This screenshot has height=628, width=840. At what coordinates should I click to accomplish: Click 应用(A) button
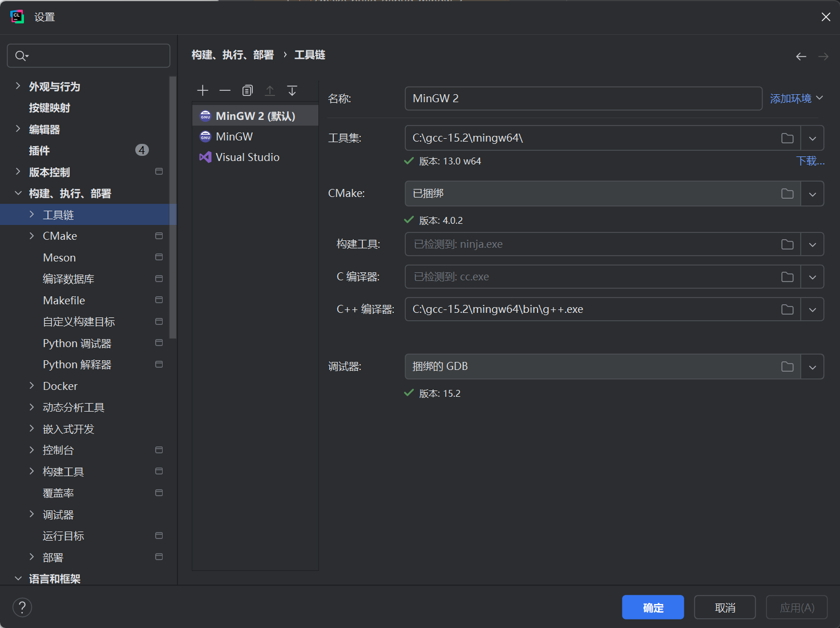[797, 607]
